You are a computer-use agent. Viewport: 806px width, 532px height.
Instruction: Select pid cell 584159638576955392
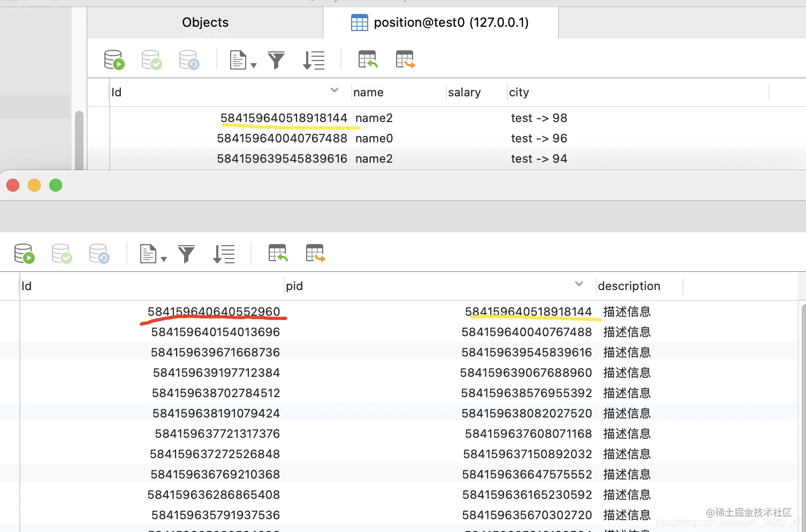527,393
